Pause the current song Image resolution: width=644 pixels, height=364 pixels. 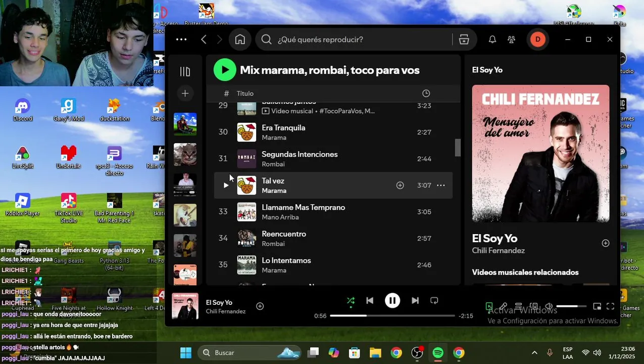[x=392, y=300]
